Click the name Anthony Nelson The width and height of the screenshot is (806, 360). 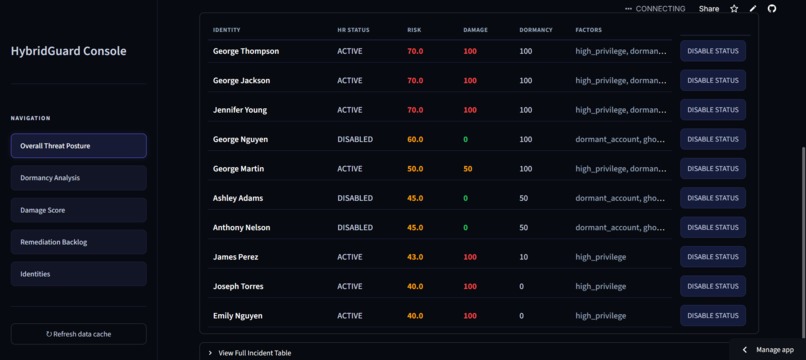[241, 227]
